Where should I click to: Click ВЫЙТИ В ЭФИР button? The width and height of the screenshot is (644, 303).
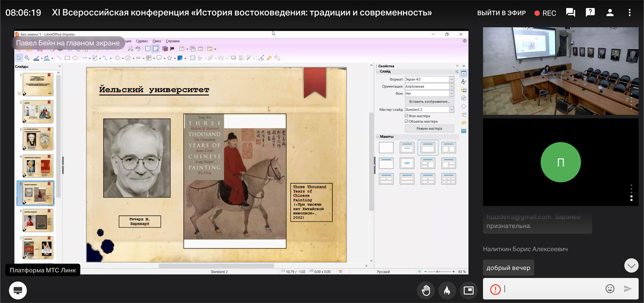502,13
